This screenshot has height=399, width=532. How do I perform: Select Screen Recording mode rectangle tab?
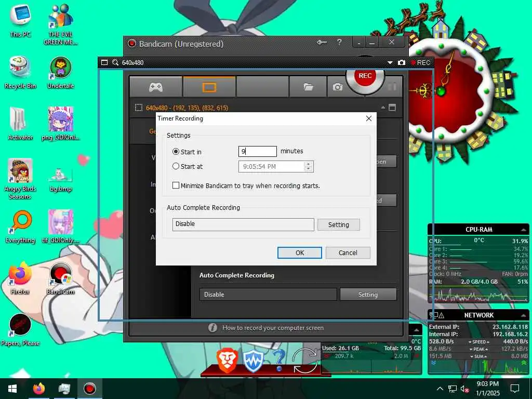209,87
